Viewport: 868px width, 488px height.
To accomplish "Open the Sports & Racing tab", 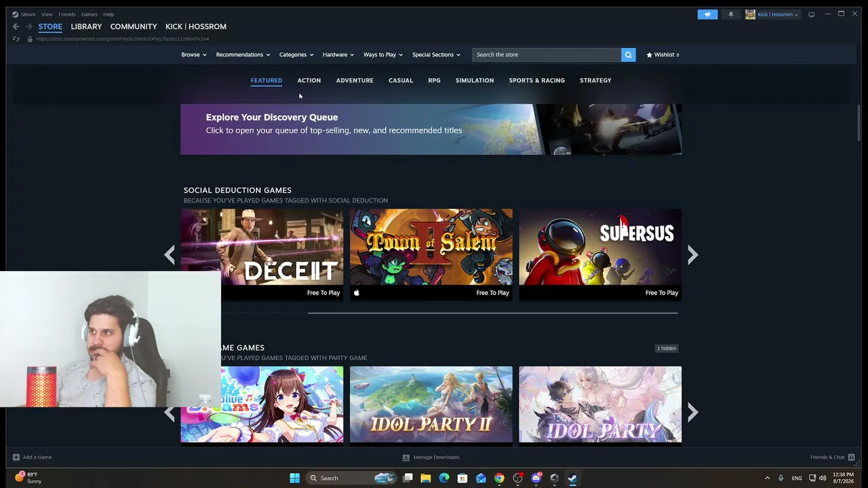I will coord(537,81).
